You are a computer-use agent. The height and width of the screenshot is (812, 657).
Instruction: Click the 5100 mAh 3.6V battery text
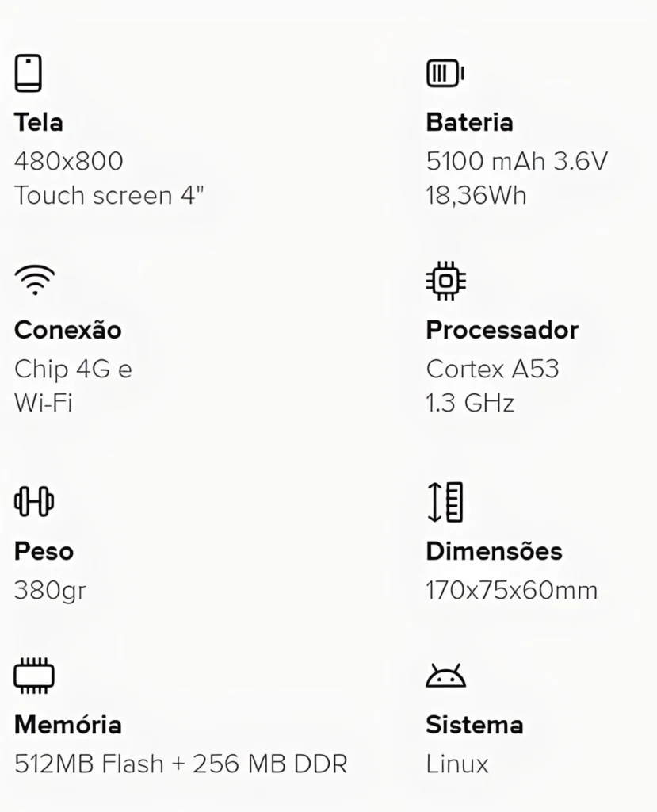coord(517,162)
